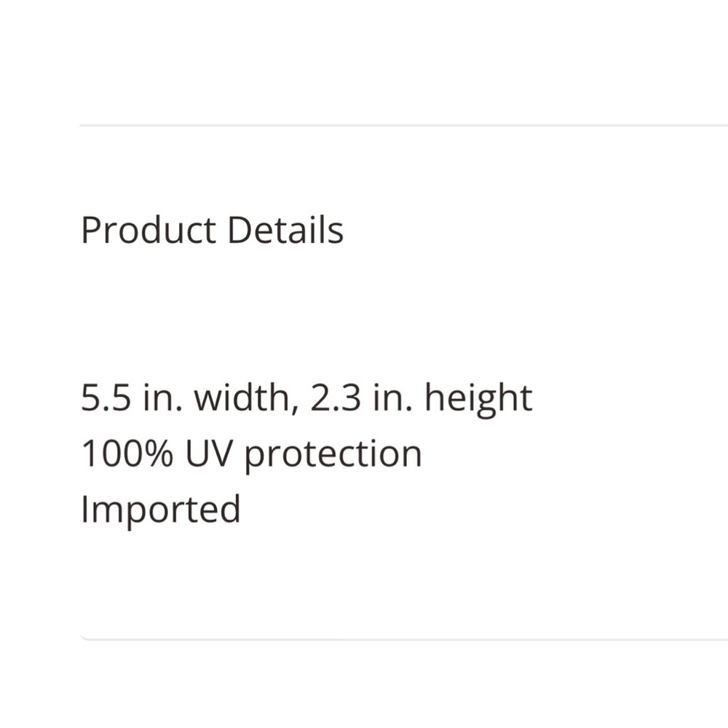This screenshot has width=728, height=728.
Task: Click the 100% figure
Action: click(127, 453)
